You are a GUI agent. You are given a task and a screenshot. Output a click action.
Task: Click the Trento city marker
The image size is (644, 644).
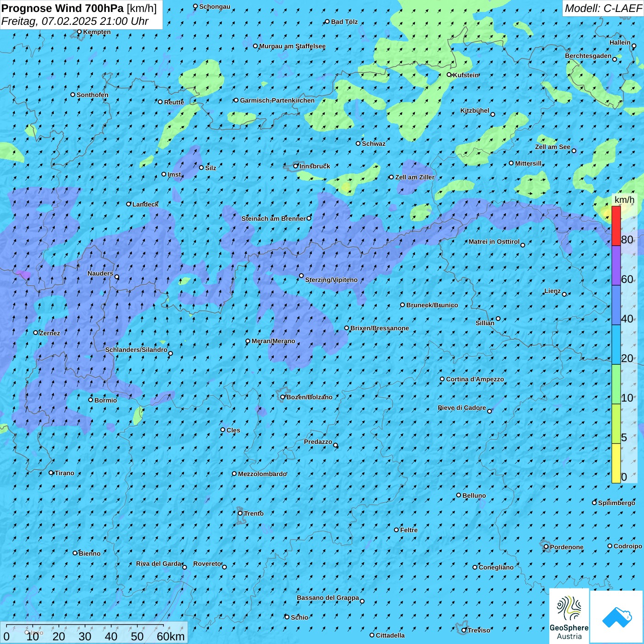(x=240, y=513)
